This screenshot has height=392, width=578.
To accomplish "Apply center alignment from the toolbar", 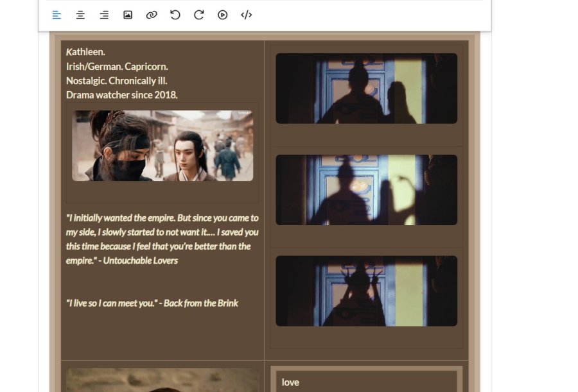I will [x=80, y=15].
